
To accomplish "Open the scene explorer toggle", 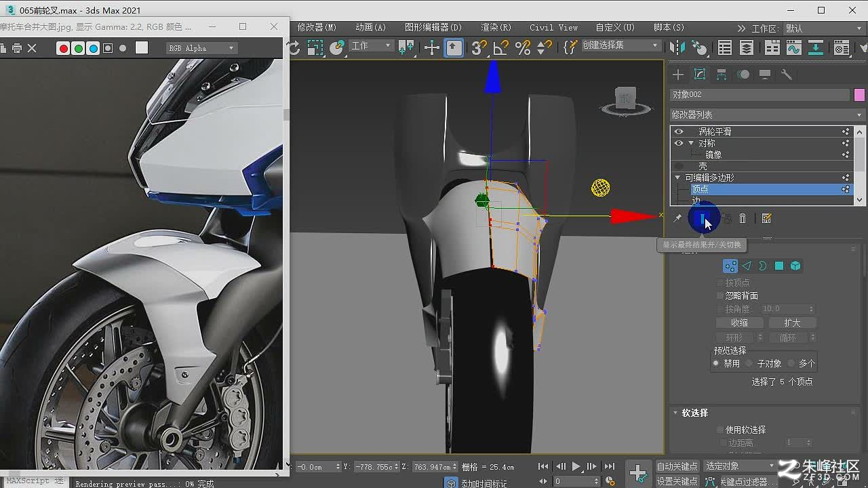I will (725, 47).
